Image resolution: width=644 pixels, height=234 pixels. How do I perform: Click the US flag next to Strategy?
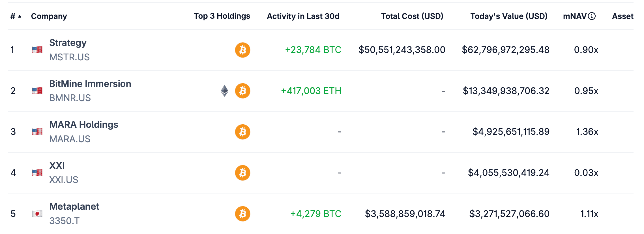pos(37,50)
